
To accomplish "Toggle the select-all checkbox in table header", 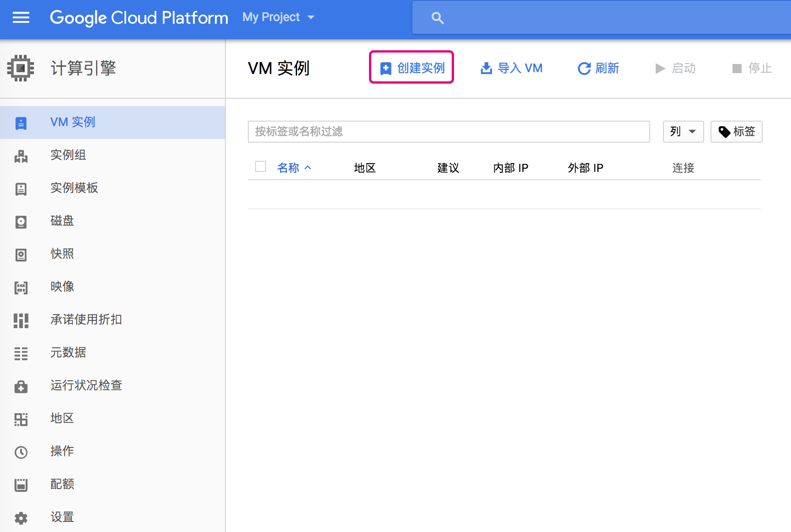I will point(261,166).
